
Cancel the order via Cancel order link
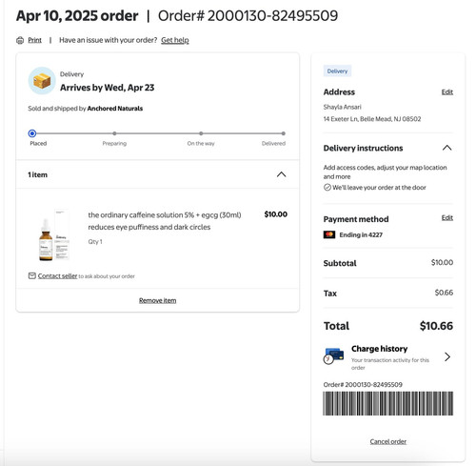[388, 441]
